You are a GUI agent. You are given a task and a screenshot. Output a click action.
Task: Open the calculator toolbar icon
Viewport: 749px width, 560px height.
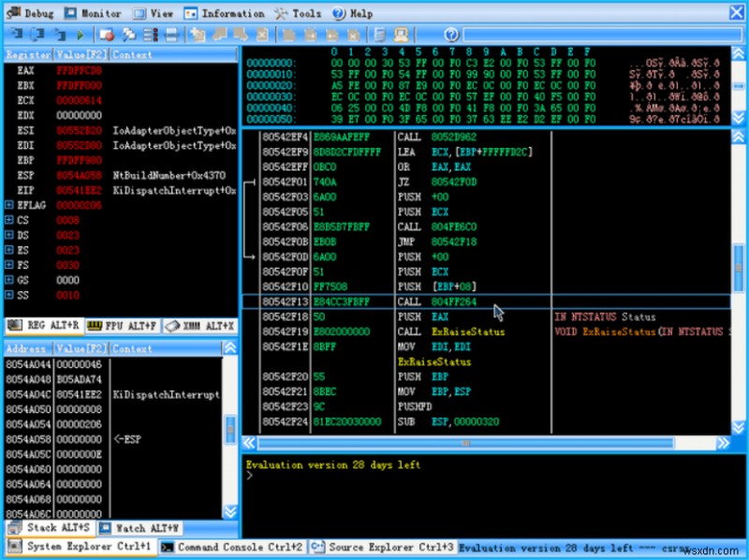[380, 35]
